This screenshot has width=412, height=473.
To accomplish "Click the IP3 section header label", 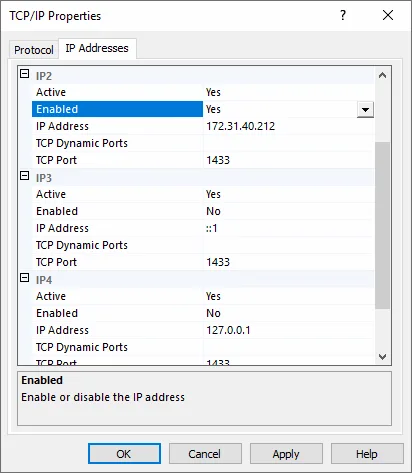I will pyautogui.click(x=44, y=178).
